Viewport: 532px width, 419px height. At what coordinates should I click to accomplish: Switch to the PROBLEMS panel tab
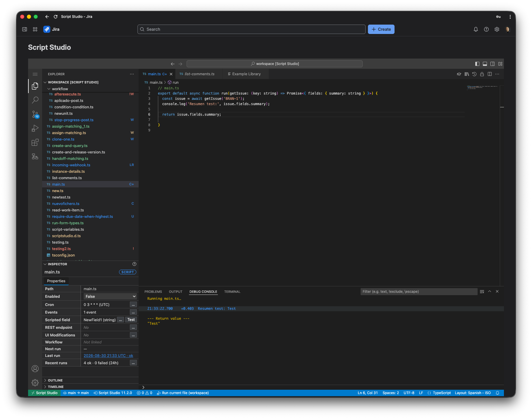coord(153,292)
